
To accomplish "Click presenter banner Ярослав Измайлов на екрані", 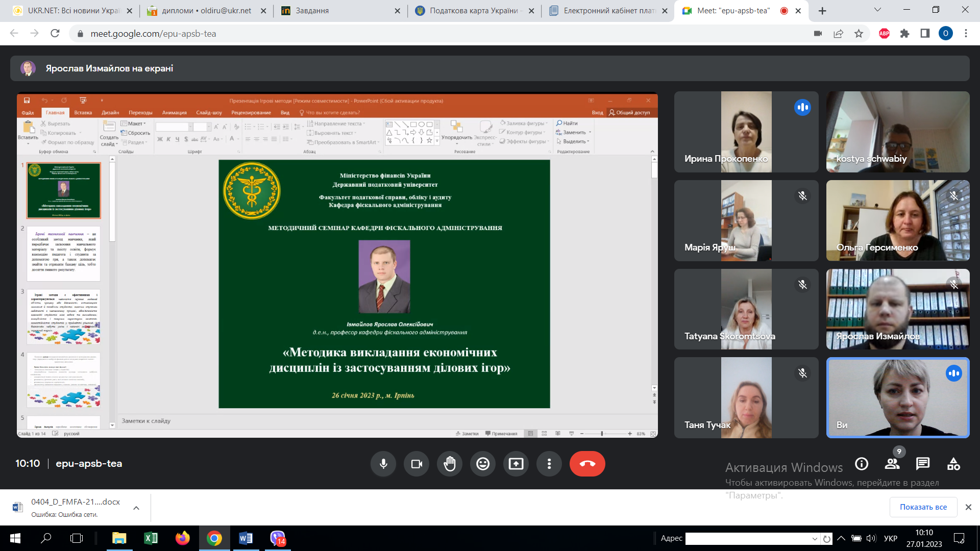I will (x=490, y=68).
